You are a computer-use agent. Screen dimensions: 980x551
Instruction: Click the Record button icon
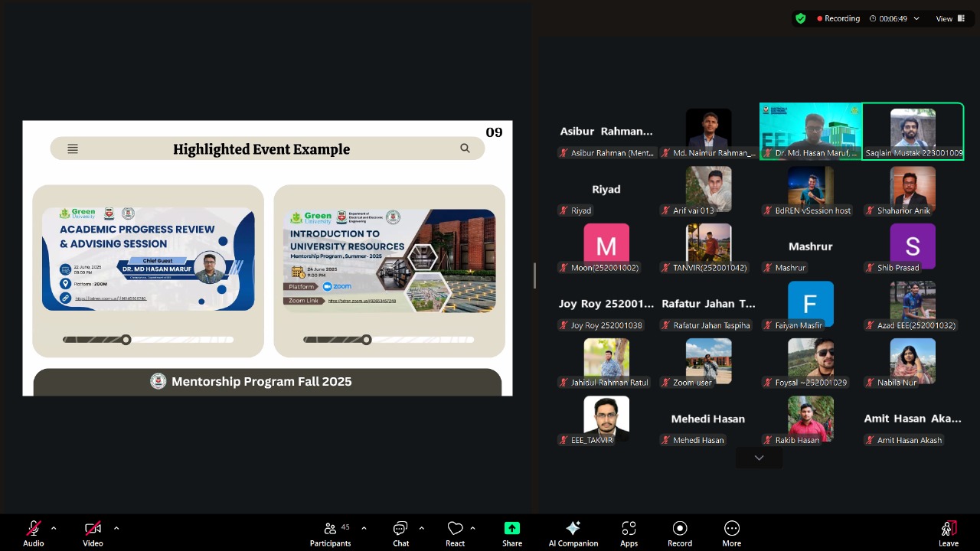click(680, 528)
